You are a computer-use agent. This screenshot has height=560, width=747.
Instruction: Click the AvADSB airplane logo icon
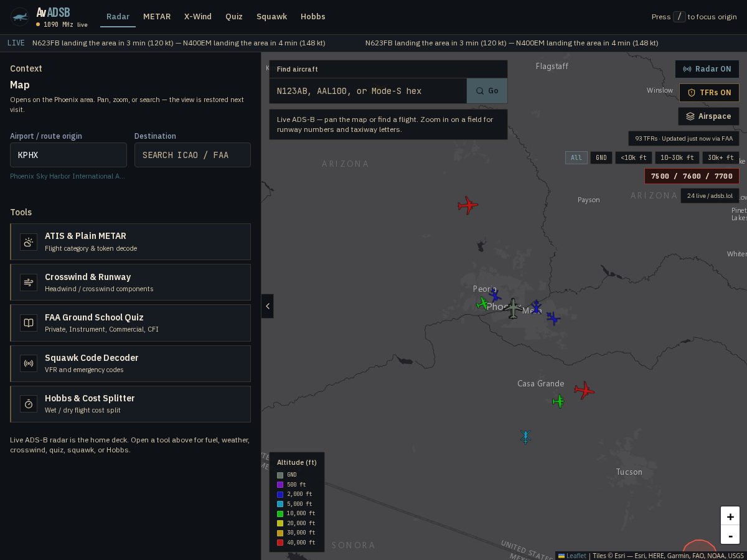20,17
